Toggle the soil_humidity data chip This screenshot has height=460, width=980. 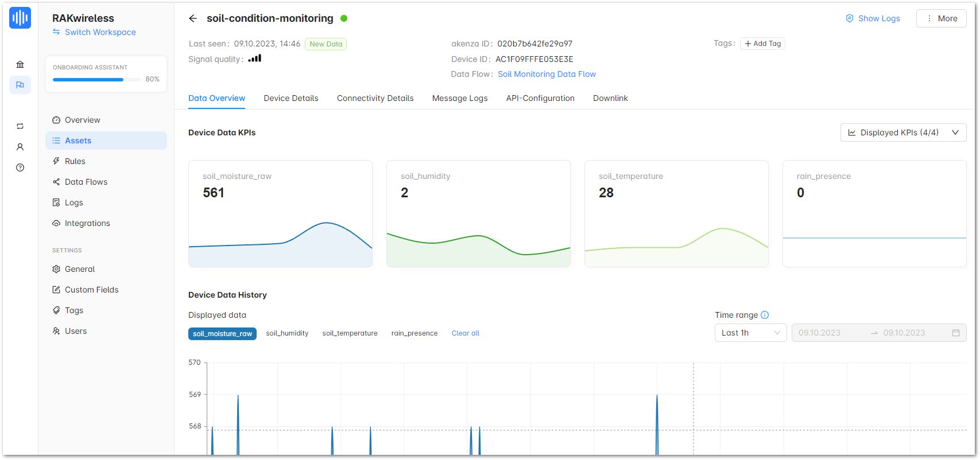pos(287,333)
